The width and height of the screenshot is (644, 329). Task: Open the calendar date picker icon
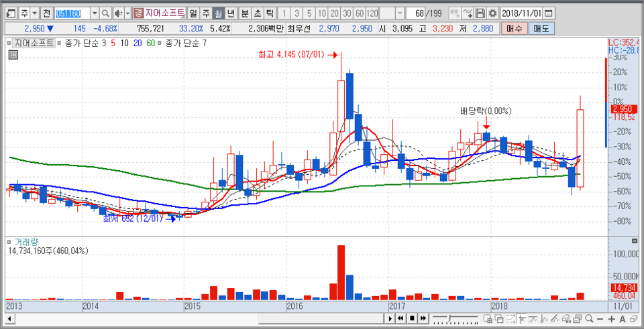[549, 13]
